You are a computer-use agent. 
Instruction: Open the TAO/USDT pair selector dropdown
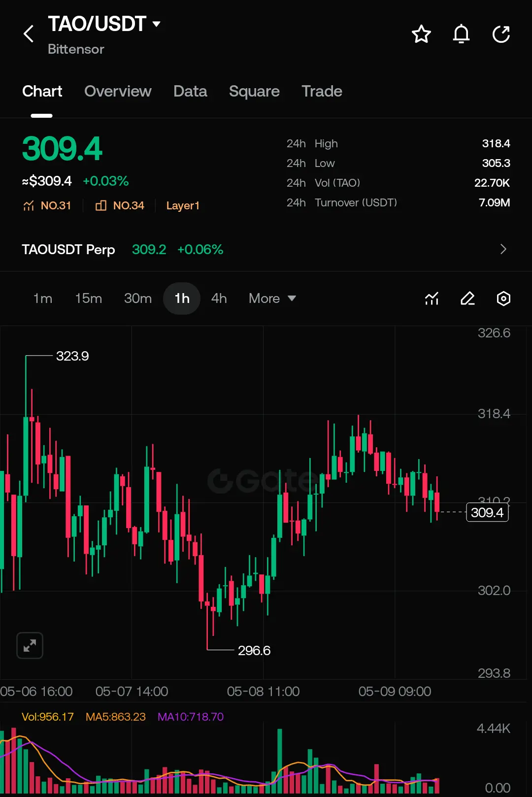click(x=104, y=24)
